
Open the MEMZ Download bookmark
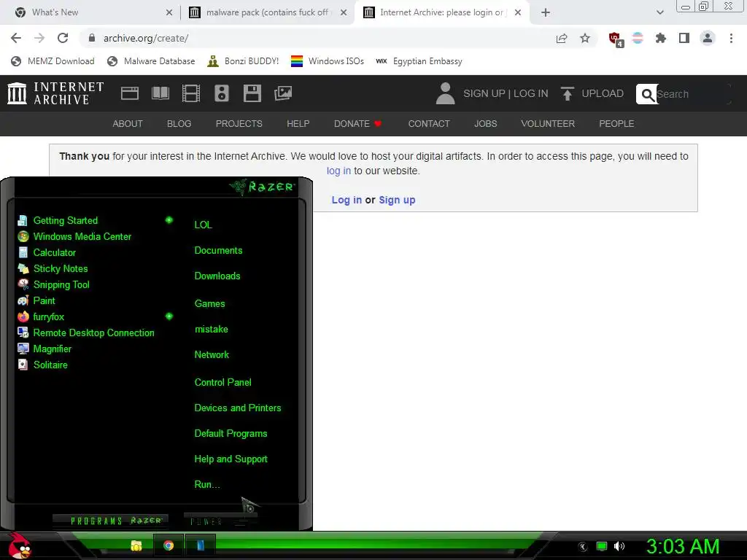53,61
